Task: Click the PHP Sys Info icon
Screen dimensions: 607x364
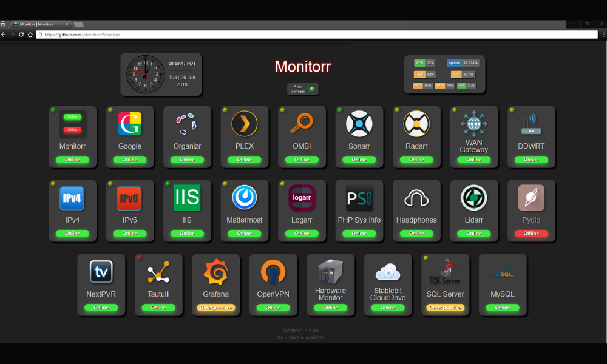Action: (x=359, y=198)
